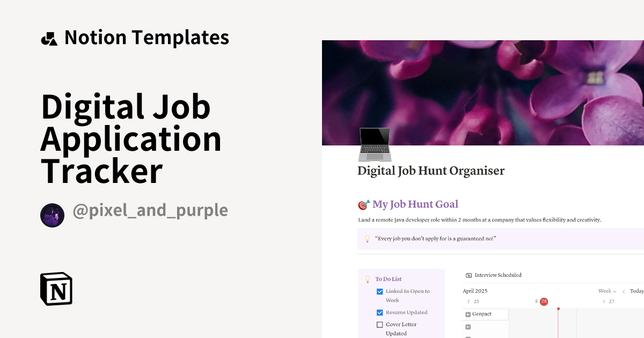The image size is (644, 338).
Task: Open the Week view dropdown
Action: 606,291
